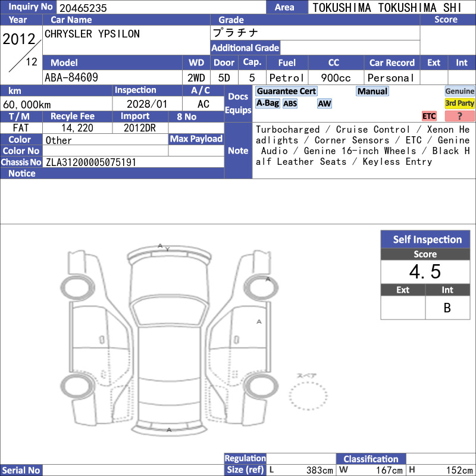Select the year 2012

(19, 39)
